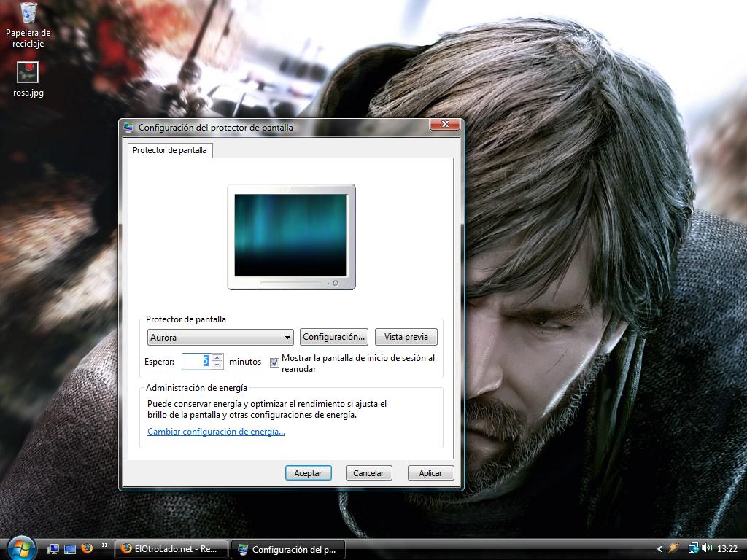
Task: Click the Aplicar button
Action: click(430, 472)
